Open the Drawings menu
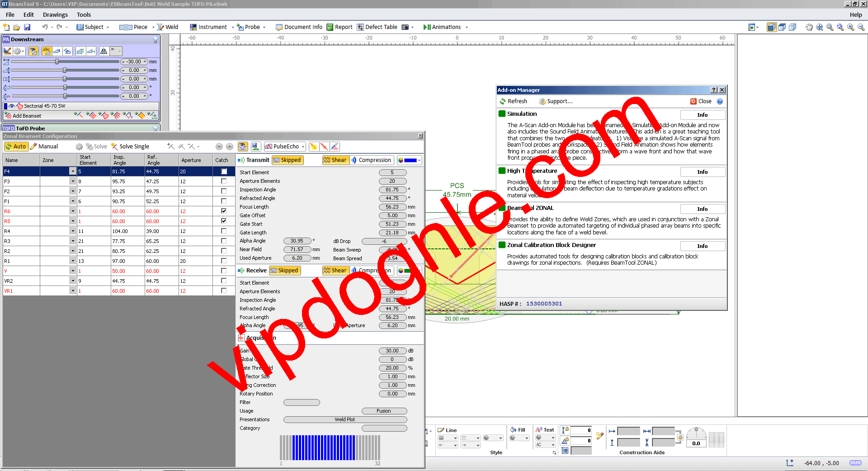 tap(55, 15)
